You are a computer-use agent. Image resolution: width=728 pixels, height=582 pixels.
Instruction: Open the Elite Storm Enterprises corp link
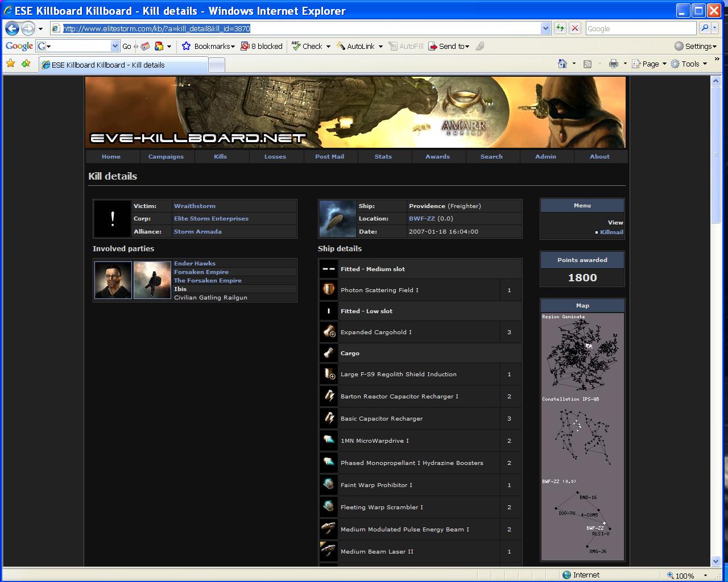(211, 218)
